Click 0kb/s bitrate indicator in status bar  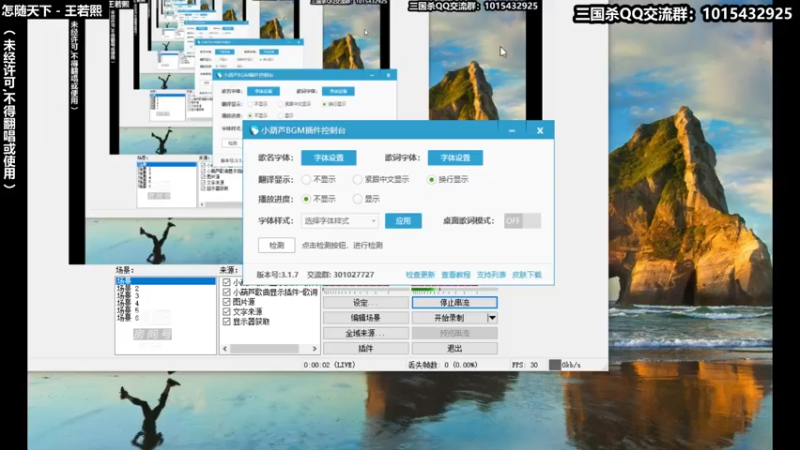point(565,365)
